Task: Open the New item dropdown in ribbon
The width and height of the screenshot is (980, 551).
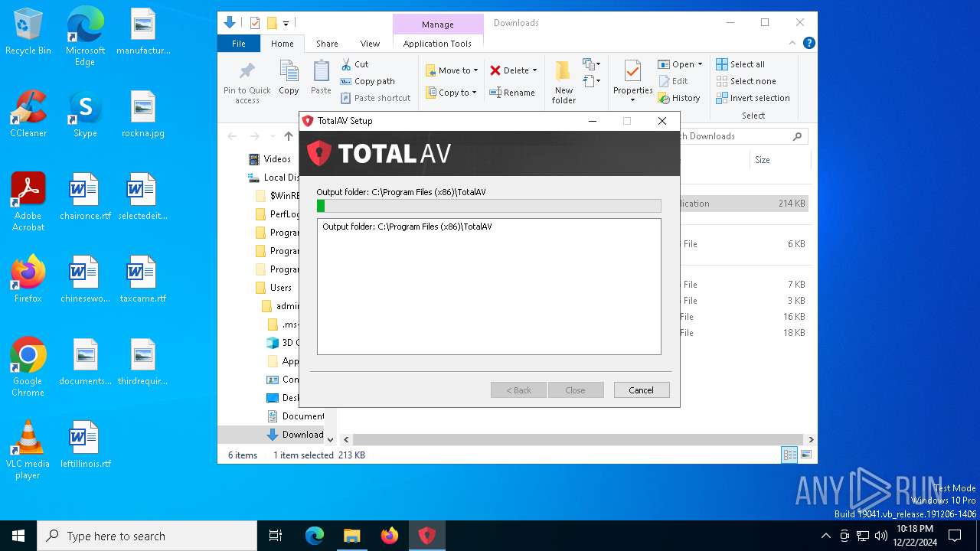Action: 592,64
